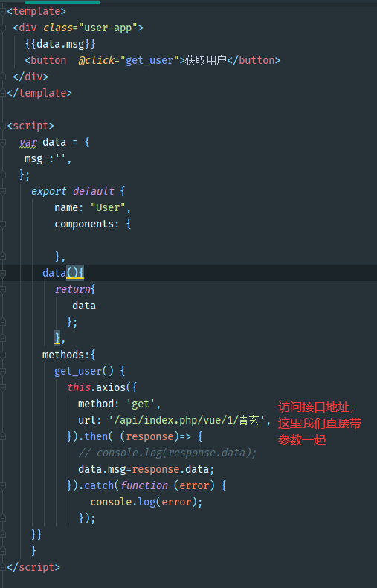Place the cursor on the method: 'get' line
Viewport: 377px width, 588px height.
[119, 404]
